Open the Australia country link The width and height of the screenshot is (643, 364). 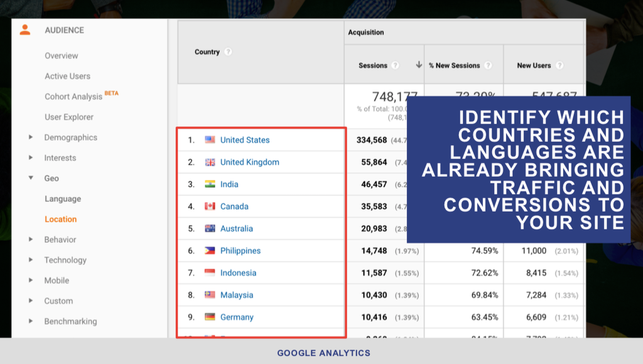[237, 228]
